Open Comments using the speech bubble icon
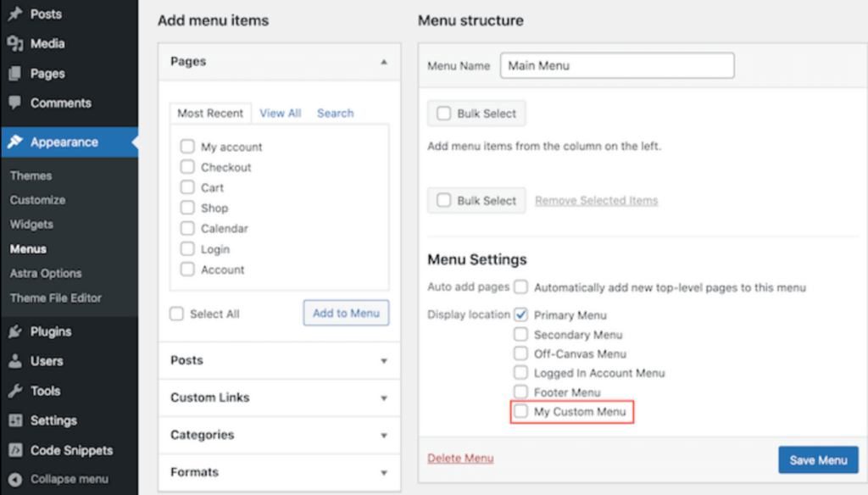 (14, 103)
